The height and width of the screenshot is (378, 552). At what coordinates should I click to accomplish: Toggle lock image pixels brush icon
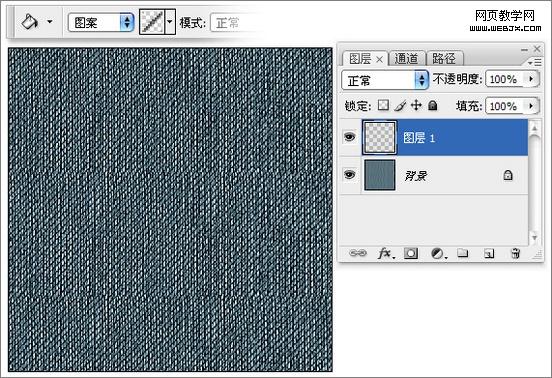400,105
